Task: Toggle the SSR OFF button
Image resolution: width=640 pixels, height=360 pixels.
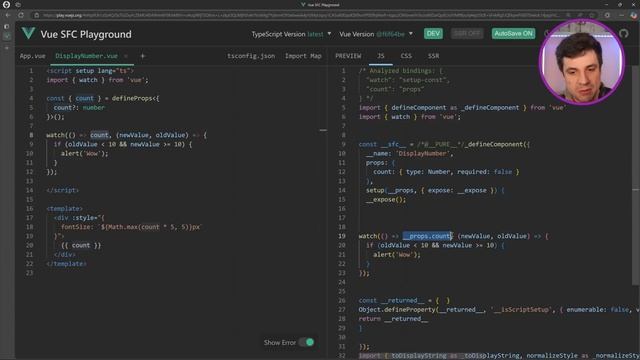Action: pos(467,33)
